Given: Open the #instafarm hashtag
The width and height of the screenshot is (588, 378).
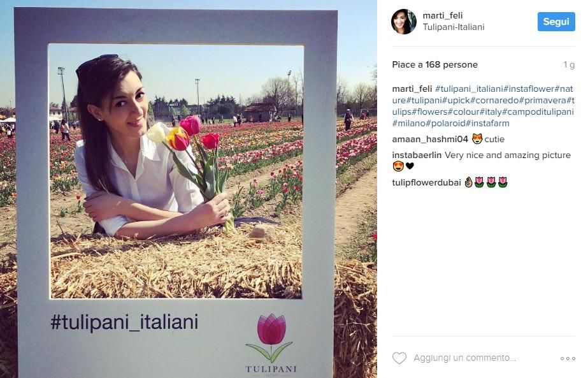Looking at the screenshot, I should [x=487, y=123].
